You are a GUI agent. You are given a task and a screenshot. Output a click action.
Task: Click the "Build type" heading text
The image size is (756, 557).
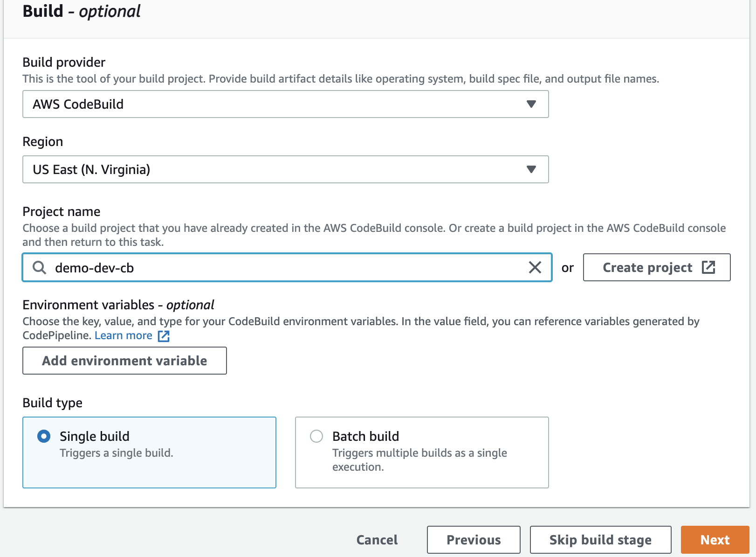tap(53, 403)
